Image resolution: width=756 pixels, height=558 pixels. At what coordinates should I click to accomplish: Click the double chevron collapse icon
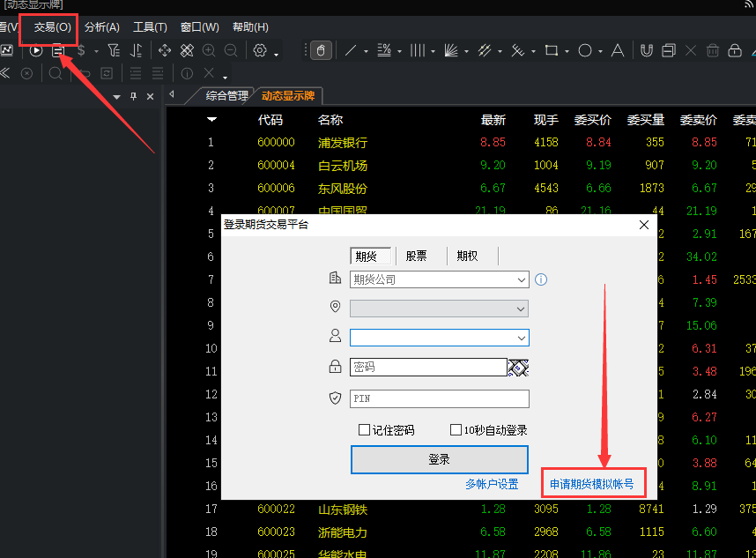[x=4, y=73]
